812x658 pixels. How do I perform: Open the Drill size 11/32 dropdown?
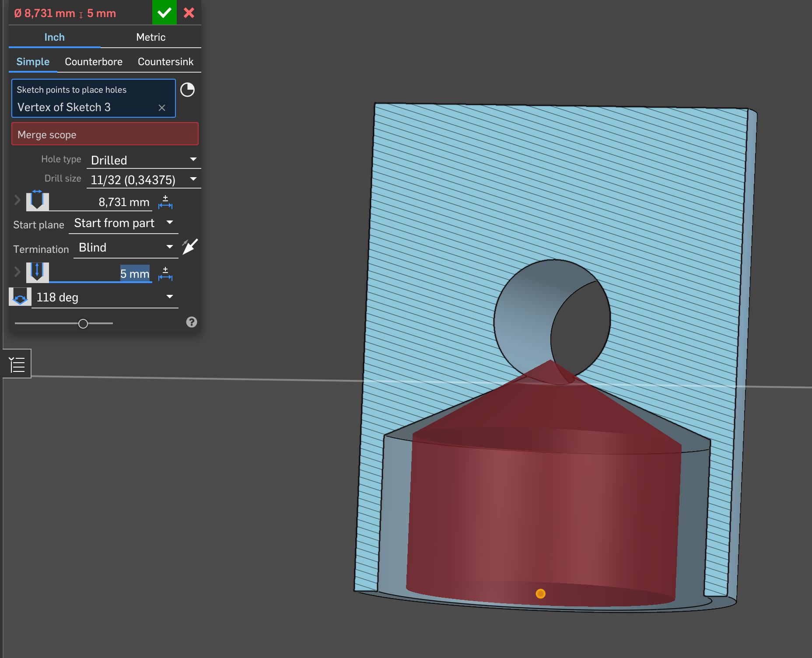(x=143, y=179)
